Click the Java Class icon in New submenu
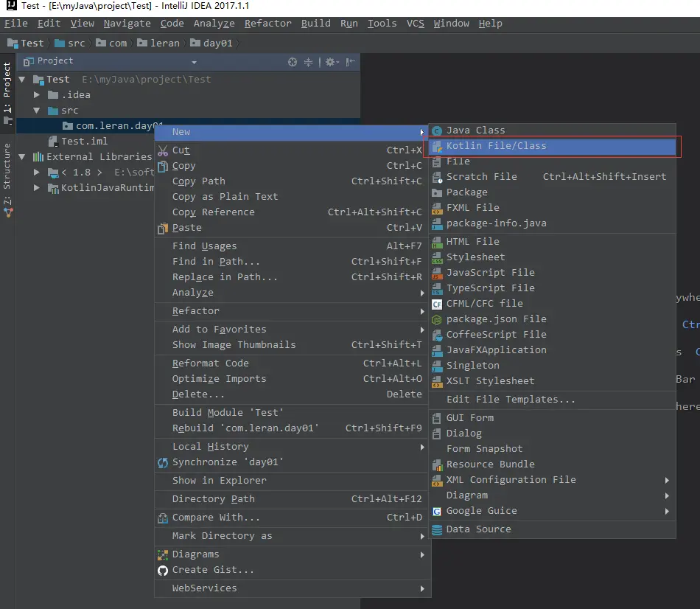Viewport: 700px width, 609px height. pos(437,130)
